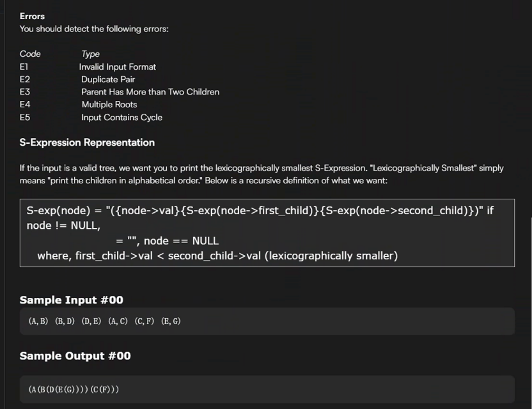Select error code E2 in table

(25, 79)
